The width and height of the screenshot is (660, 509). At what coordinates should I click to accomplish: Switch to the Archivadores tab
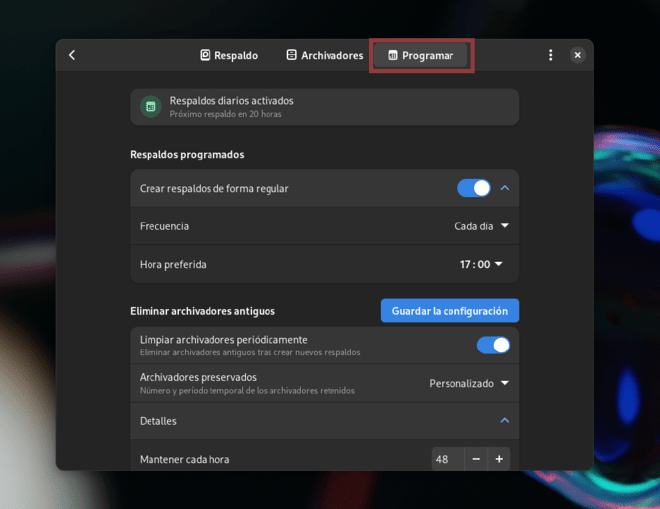pyautogui.click(x=325, y=55)
